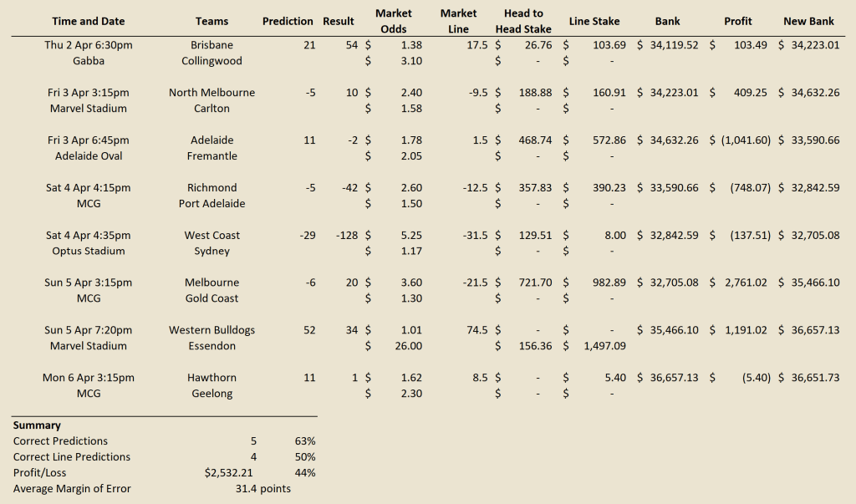The width and height of the screenshot is (856, 504).
Task: Click the Prediction column header
Action: point(288,21)
